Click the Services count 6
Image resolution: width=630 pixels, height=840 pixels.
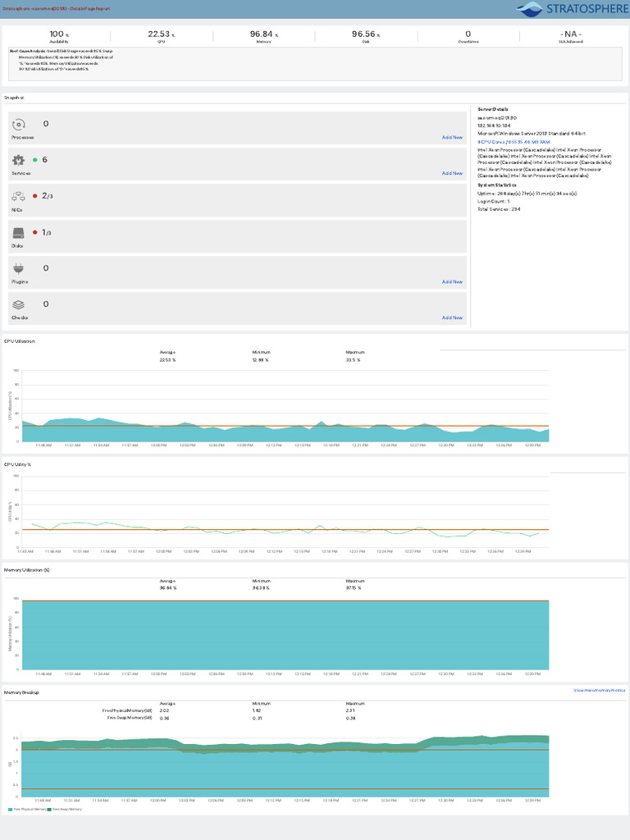pyautogui.click(x=44, y=160)
